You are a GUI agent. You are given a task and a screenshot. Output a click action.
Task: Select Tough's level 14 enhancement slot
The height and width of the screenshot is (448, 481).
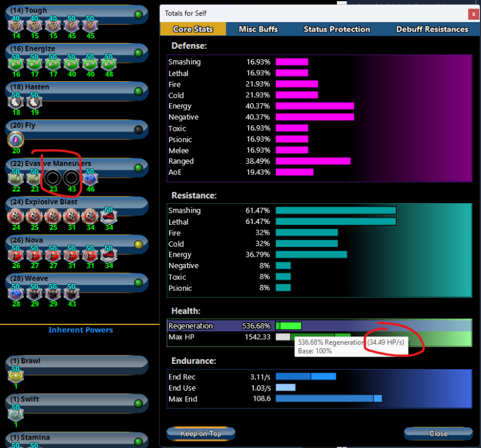[x=16, y=25]
